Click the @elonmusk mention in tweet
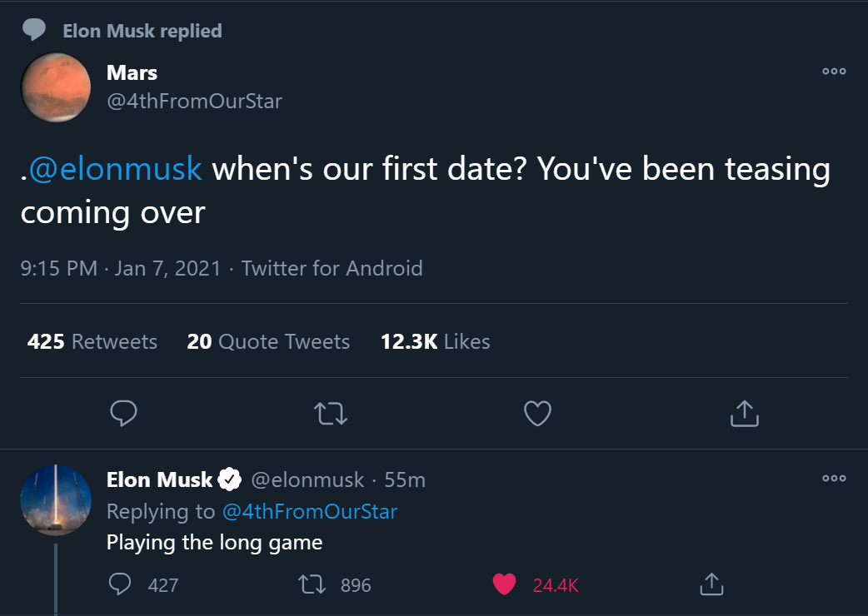 (116, 169)
